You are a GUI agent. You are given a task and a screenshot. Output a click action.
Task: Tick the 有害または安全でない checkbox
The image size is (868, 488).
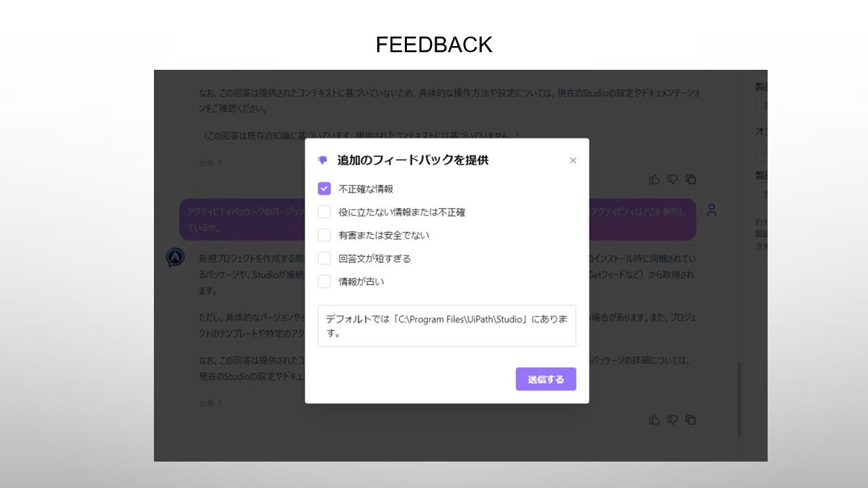(324, 235)
